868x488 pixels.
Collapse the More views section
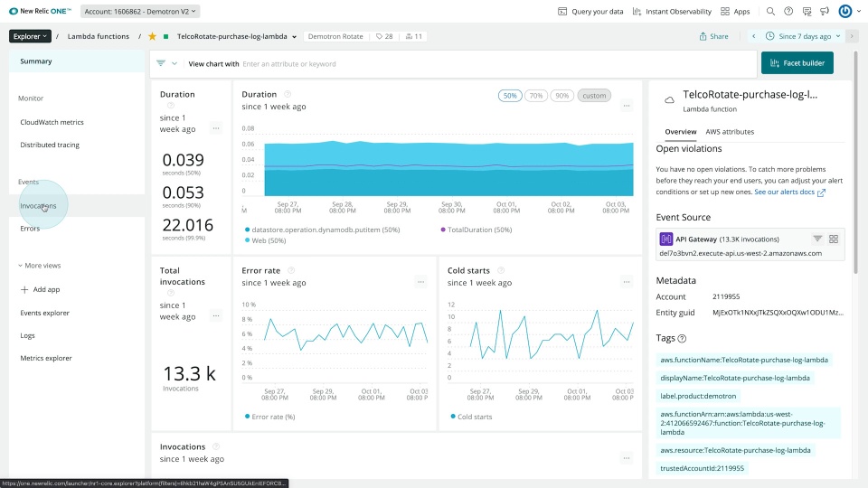point(39,266)
